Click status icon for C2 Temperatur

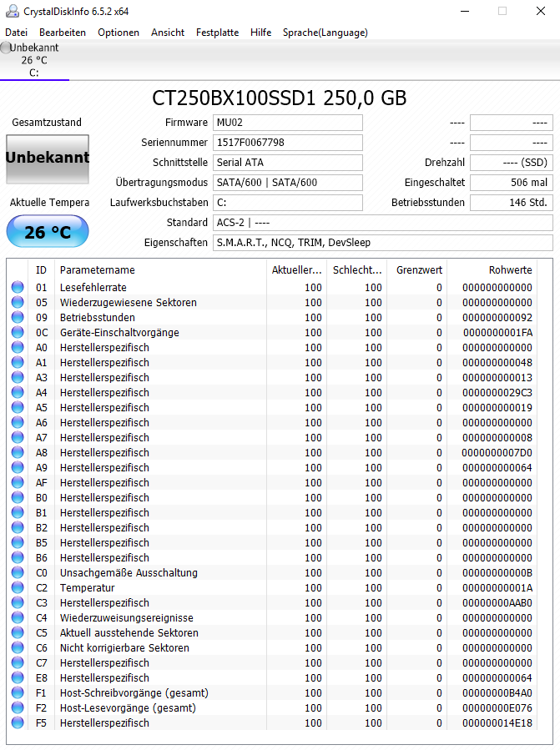(18, 587)
